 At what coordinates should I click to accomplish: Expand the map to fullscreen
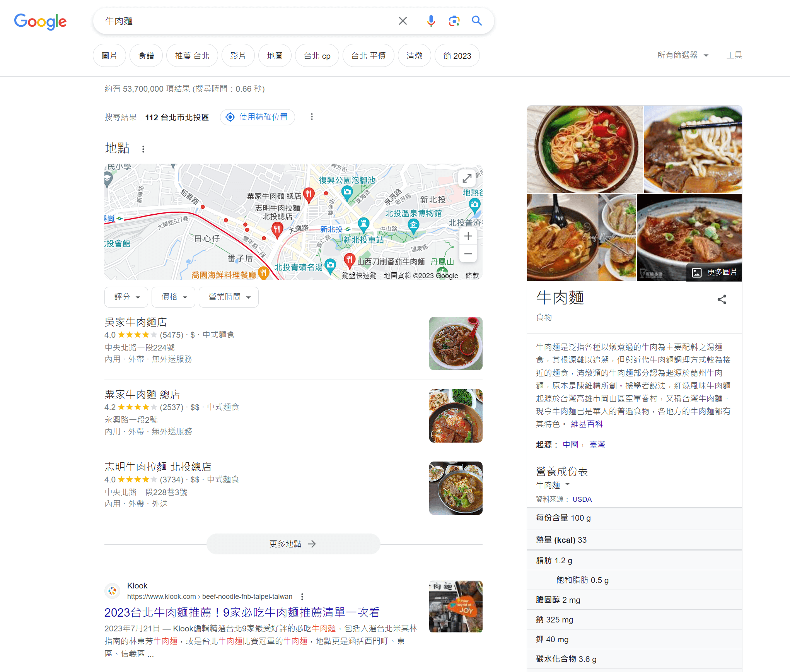467,178
